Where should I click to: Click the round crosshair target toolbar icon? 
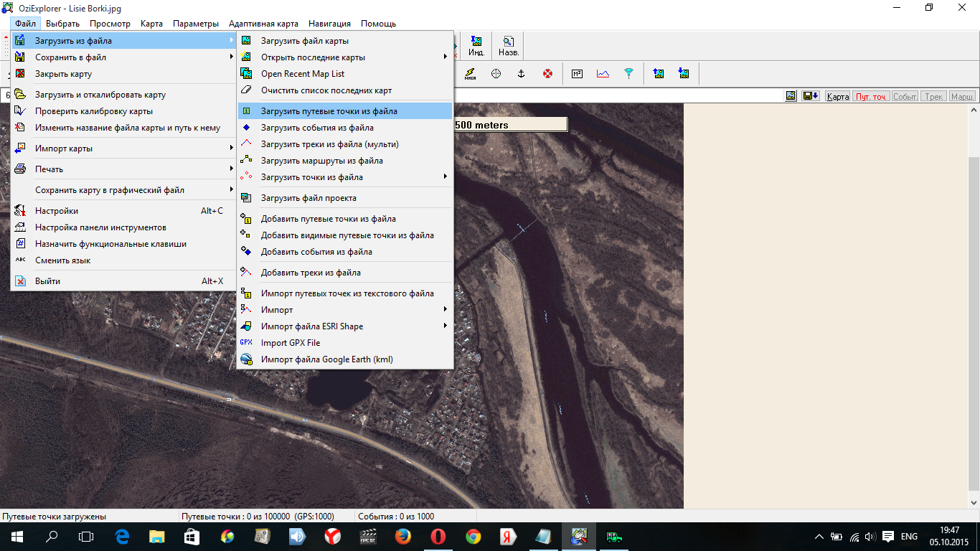tap(496, 73)
